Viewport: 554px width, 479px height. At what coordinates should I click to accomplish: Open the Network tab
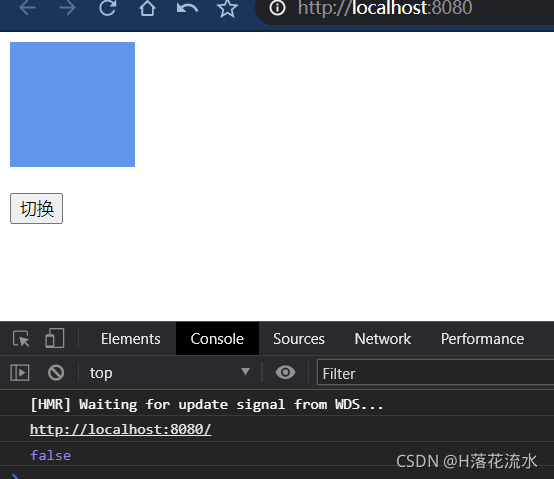tap(383, 339)
